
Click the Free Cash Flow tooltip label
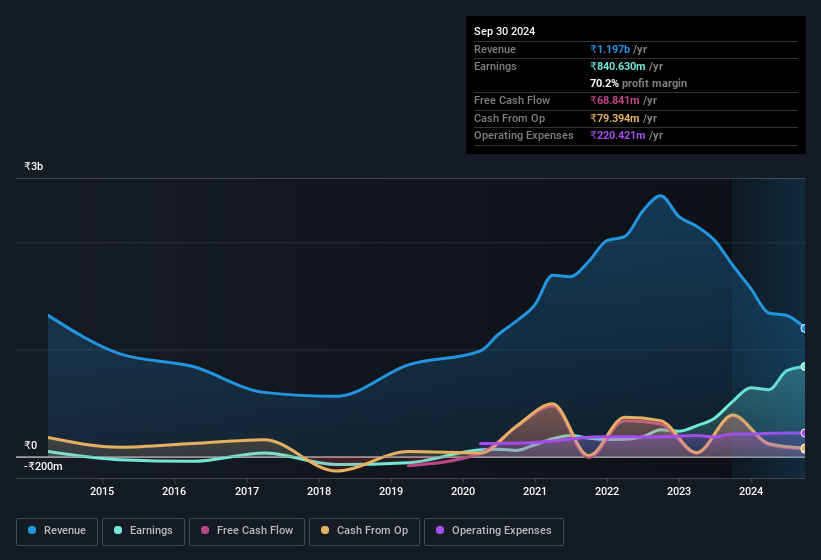click(x=512, y=100)
